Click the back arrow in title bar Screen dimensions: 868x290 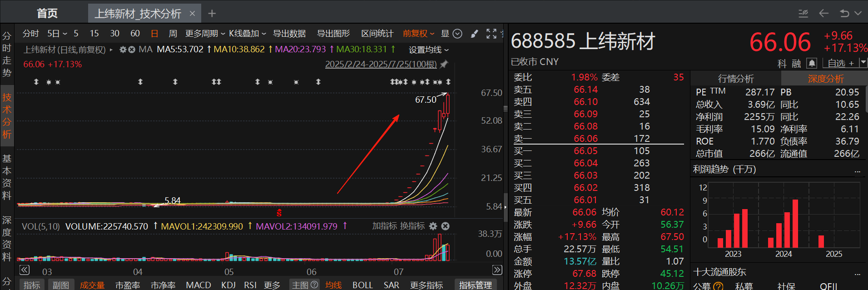[823, 13]
